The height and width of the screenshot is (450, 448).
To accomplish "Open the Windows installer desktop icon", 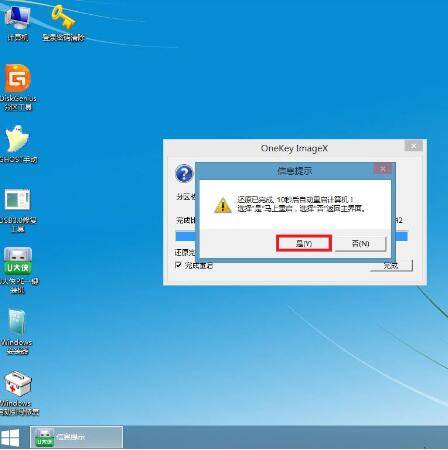I will 17,332.
